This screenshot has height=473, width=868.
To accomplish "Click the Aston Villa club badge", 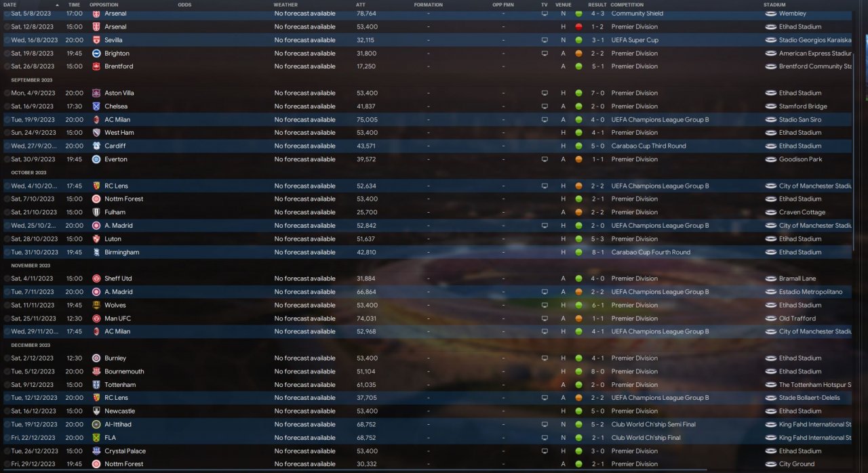I will [x=96, y=93].
